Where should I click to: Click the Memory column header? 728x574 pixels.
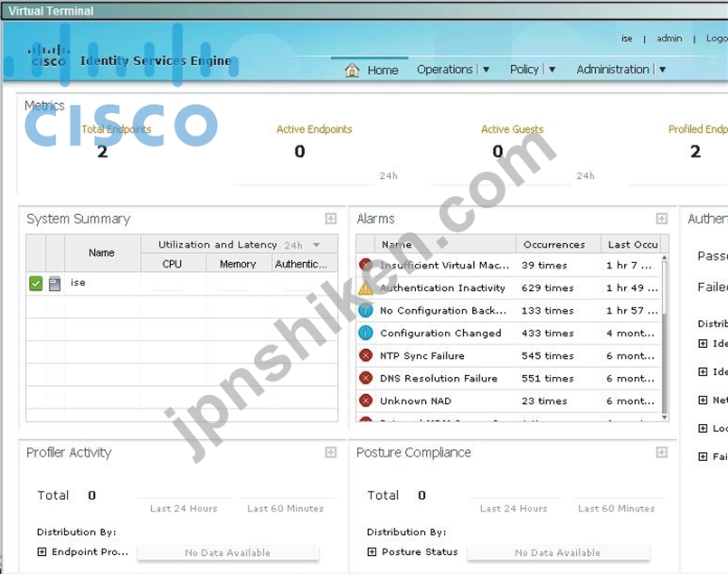(238, 263)
